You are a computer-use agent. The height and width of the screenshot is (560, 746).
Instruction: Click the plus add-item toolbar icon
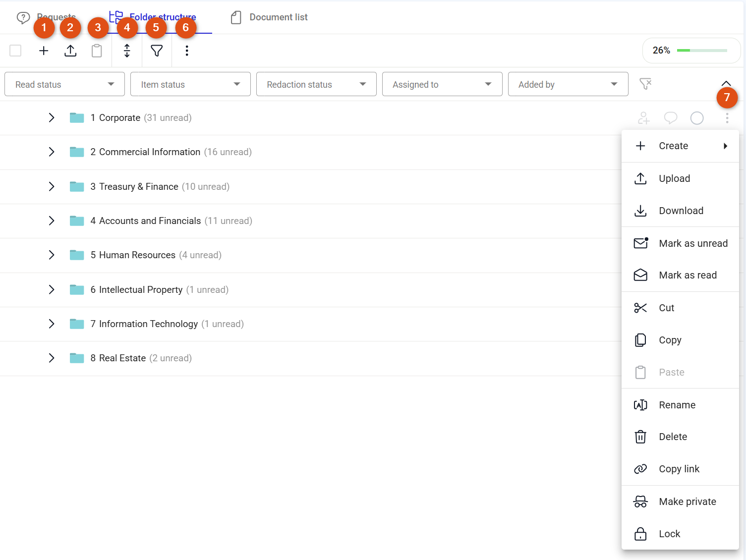point(44,51)
